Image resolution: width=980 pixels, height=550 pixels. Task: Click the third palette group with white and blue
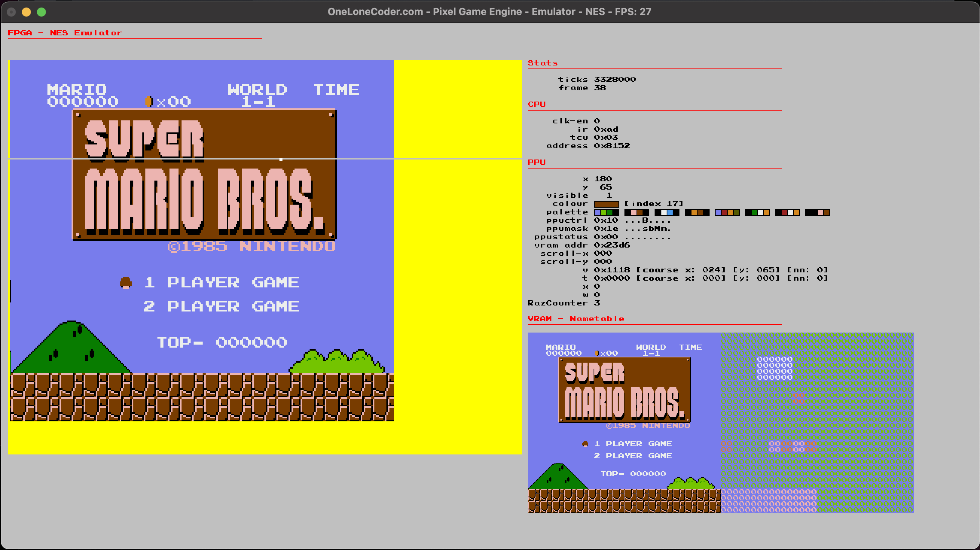(667, 213)
